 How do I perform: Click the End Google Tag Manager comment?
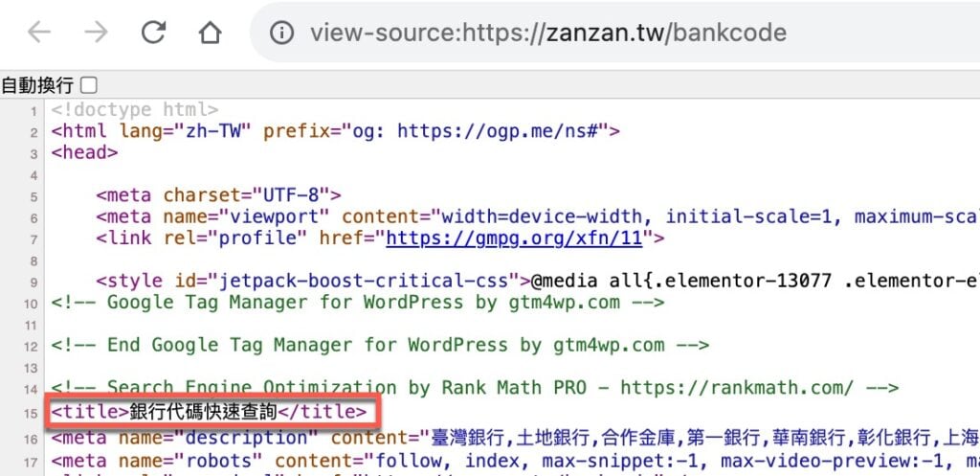(x=380, y=345)
